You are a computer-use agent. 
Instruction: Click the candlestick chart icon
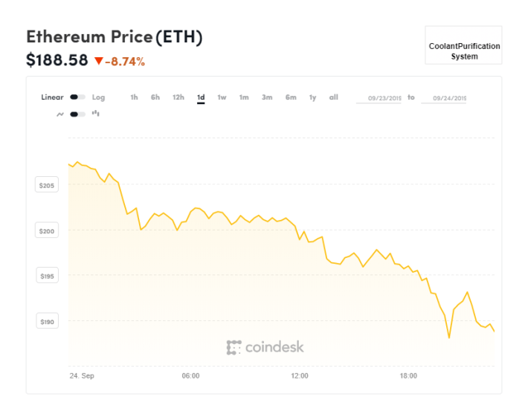tap(96, 114)
